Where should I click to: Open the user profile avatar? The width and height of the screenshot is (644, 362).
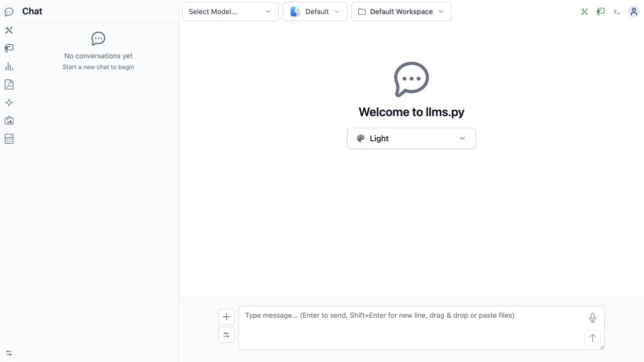[x=634, y=12]
